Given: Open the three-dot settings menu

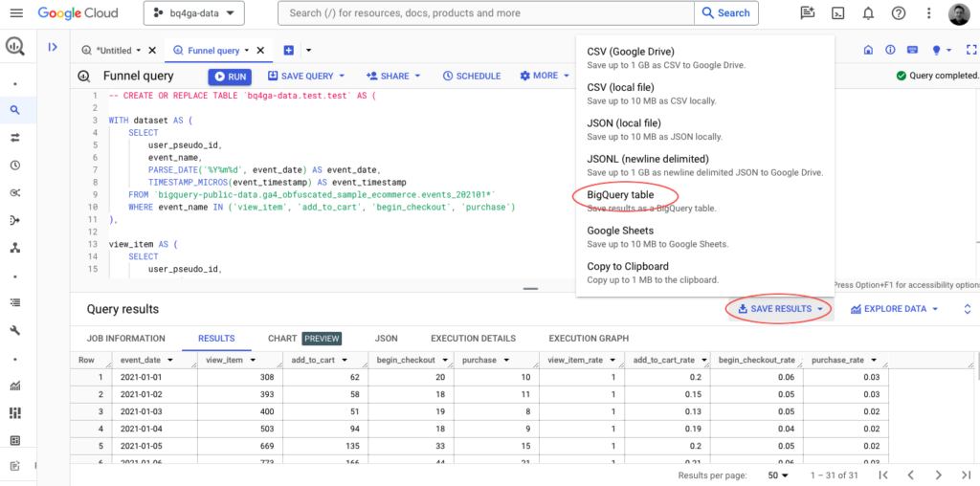Looking at the screenshot, I should click(x=928, y=13).
